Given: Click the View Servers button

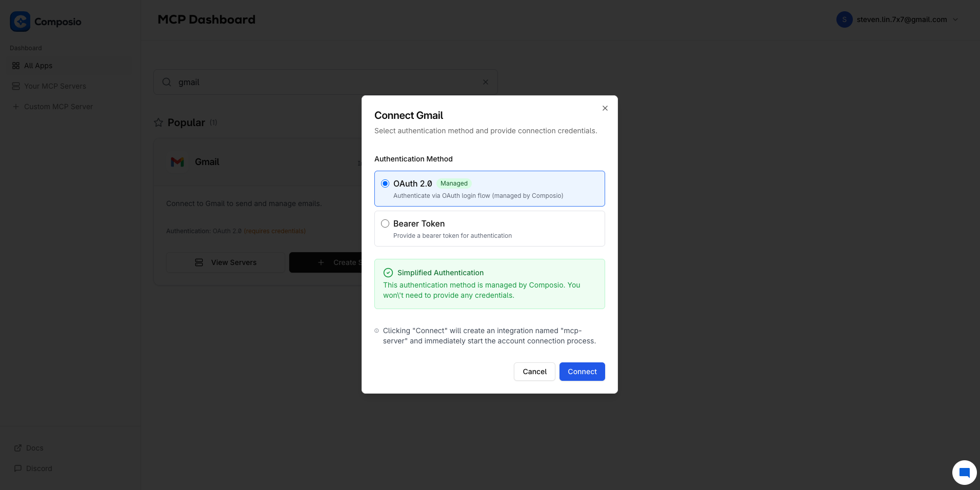Looking at the screenshot, I should (x=225, y=262).
